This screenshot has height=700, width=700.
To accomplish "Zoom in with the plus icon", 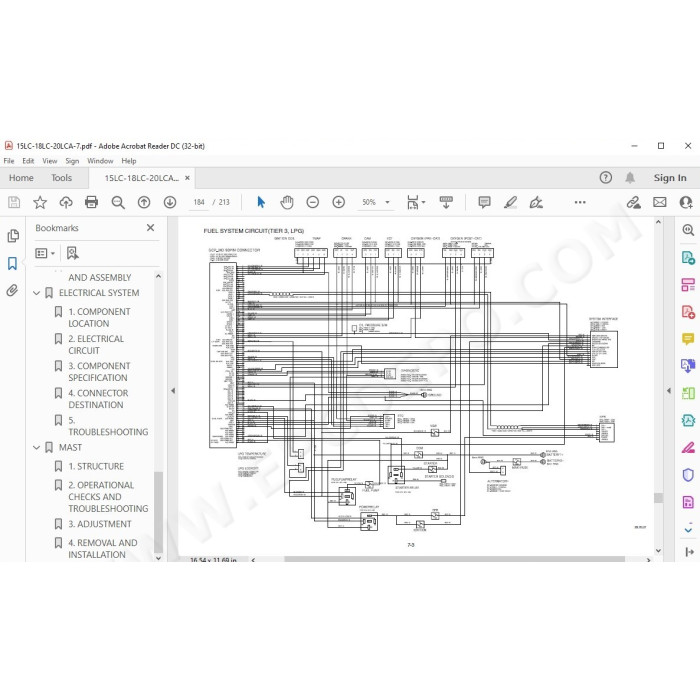I will click(338, 202).
